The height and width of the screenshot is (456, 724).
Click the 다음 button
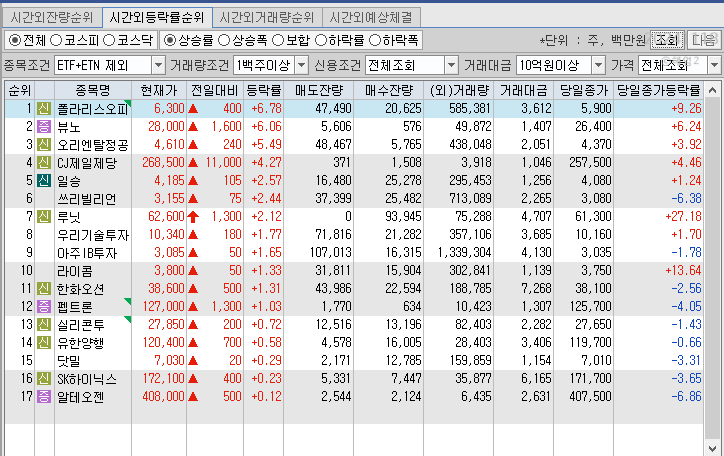click(703, 40)
